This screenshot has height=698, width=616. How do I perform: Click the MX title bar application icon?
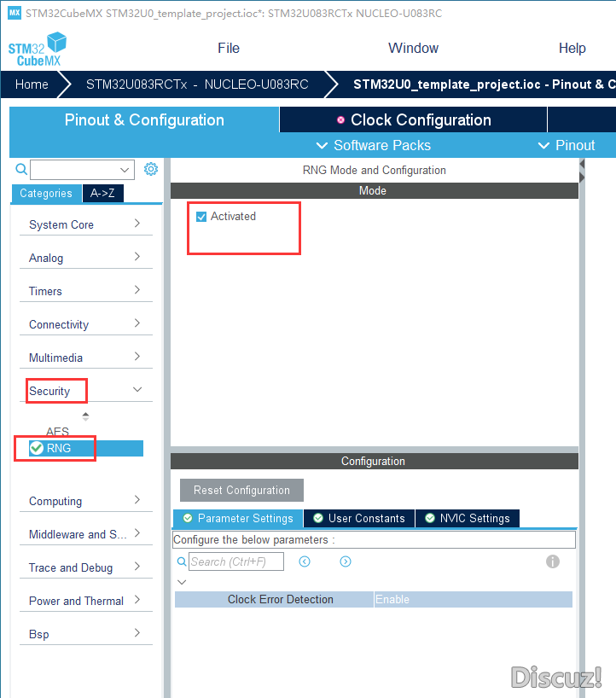pyautogui.click(x=15, y=13)
